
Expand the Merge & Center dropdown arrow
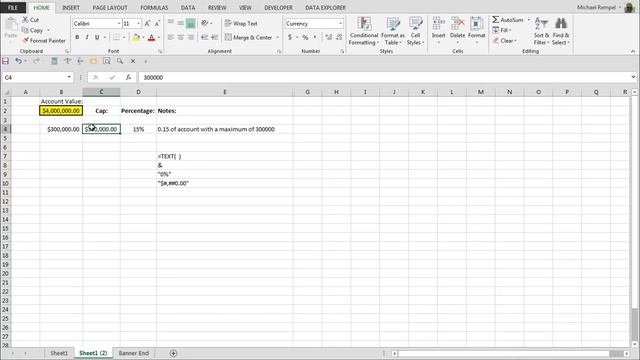278,37
